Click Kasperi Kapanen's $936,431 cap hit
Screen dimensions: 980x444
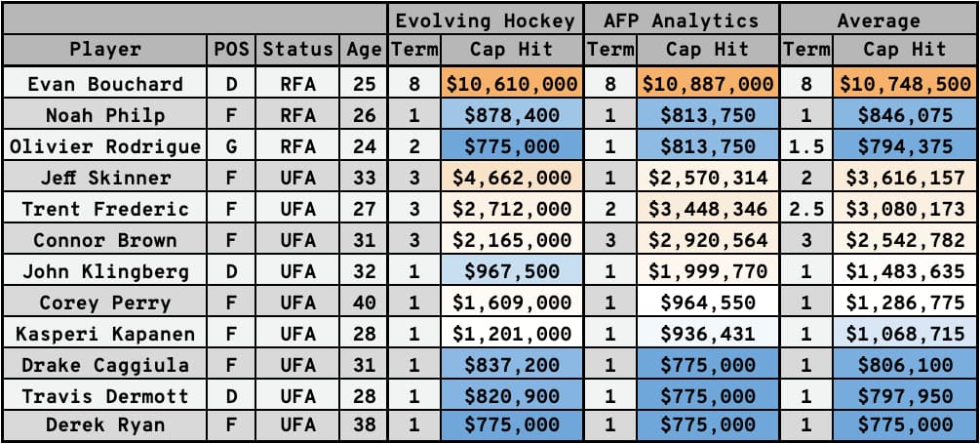click(707, 334)
